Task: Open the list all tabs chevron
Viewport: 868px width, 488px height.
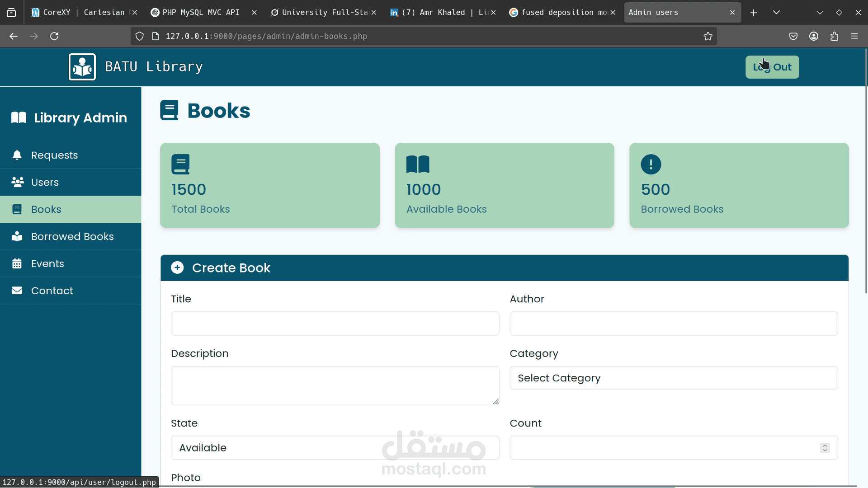Action: point(776,13)
